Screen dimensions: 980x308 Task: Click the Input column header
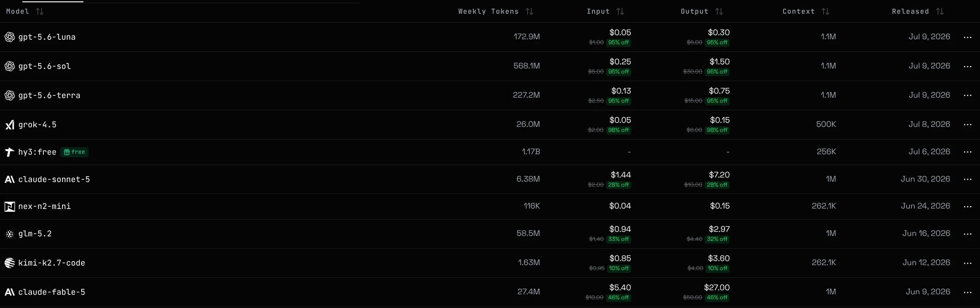coord(598,11)
